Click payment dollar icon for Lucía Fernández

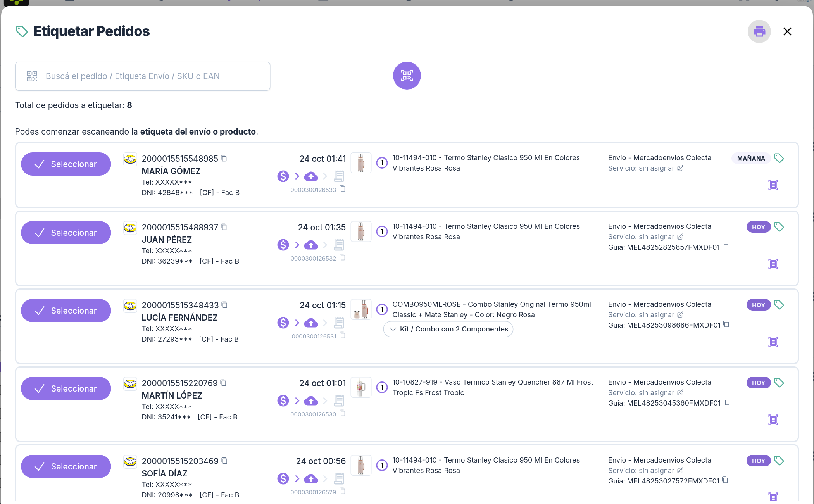[283, 323]
